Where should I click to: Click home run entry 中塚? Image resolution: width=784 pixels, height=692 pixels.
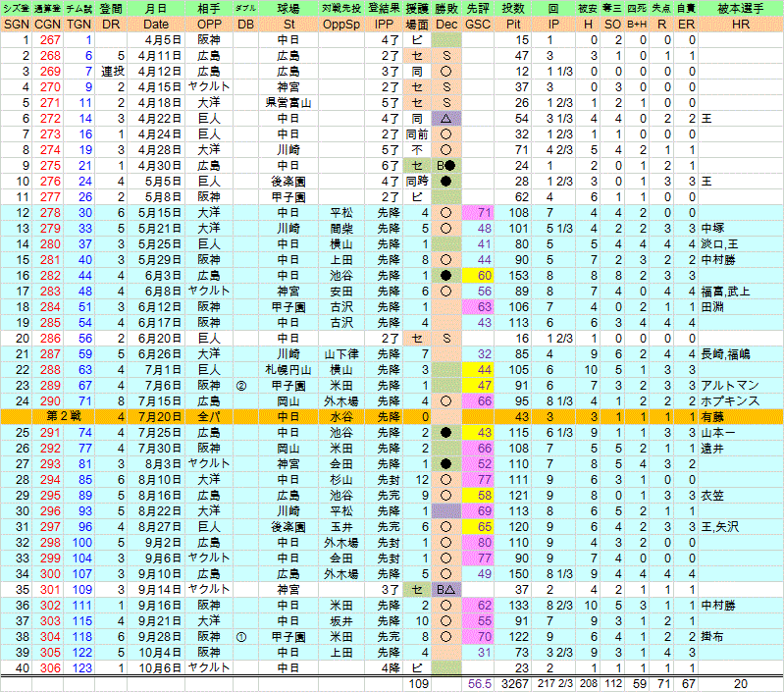click(x=713, y=229)
